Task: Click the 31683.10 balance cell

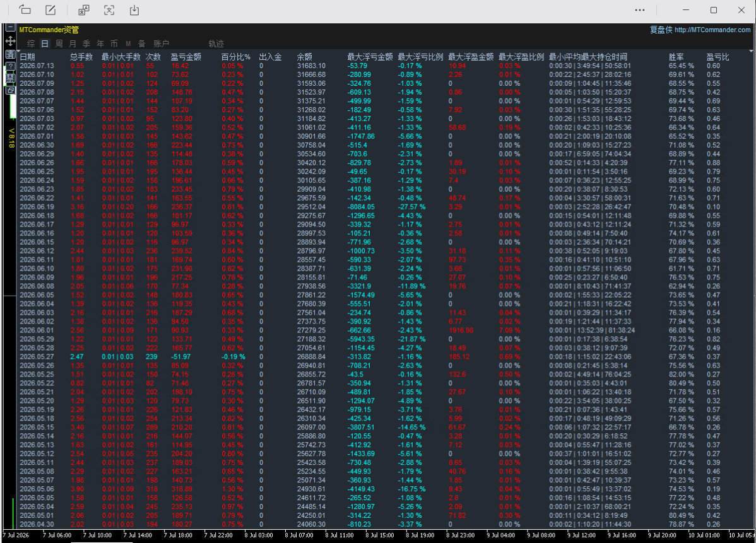Action: (x=312, y=66)
